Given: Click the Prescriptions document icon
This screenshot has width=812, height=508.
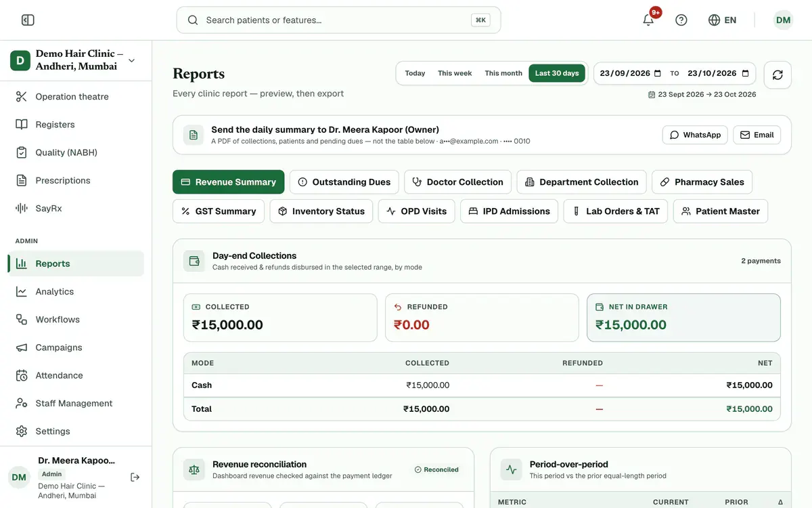Looking at the screenshot, I should pyautogui.click(x=22, y=180).
